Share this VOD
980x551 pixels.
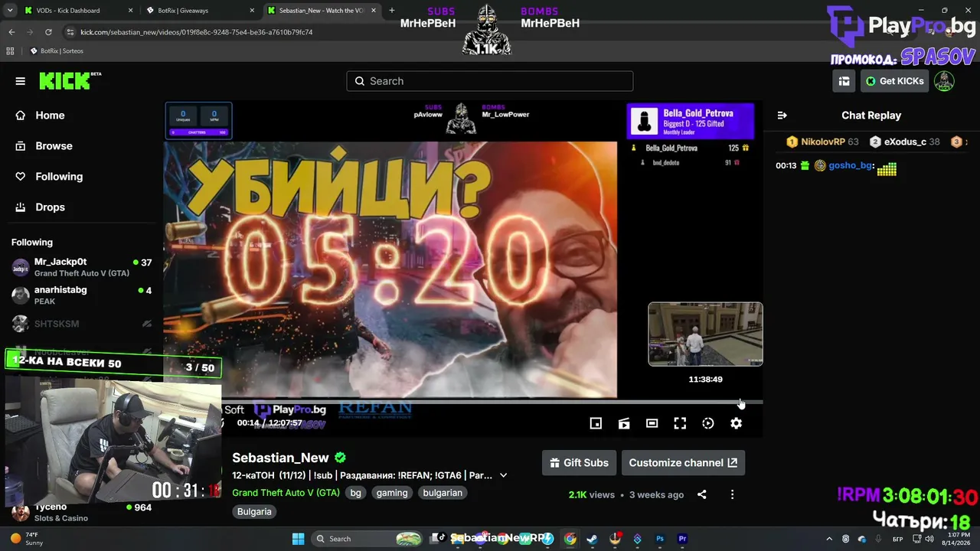coord(702,494)
